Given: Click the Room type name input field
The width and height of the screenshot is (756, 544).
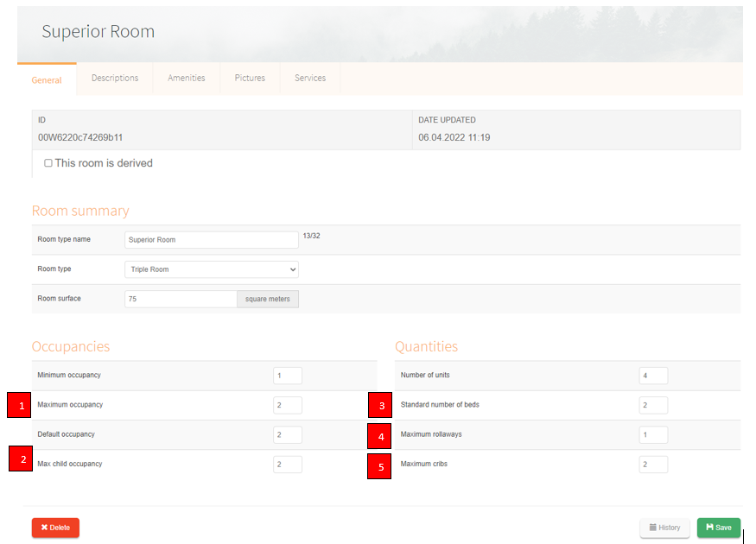Looking at the screenshot, I should [x=211, y=239].
